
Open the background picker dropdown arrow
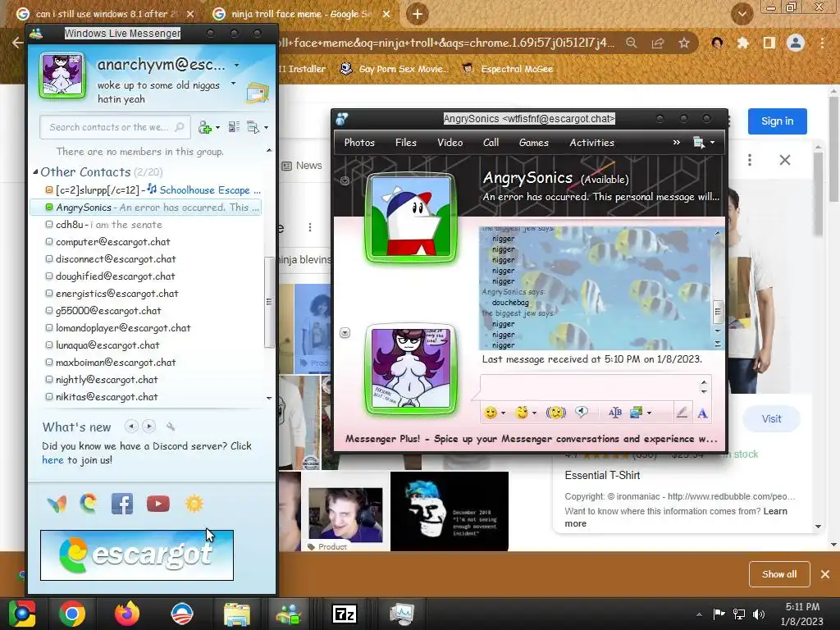click(650, 413)
